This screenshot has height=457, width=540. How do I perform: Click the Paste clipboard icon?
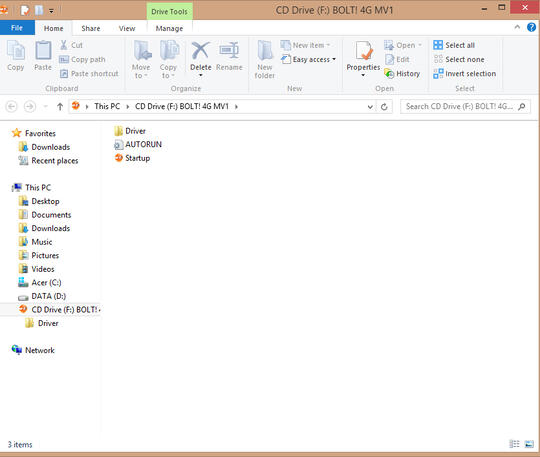pyautogui.click(x=43, y=50)
